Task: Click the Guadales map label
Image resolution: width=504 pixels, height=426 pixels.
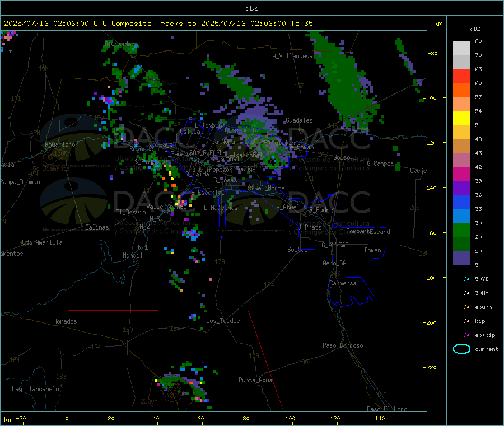Action: coord(299,120)
